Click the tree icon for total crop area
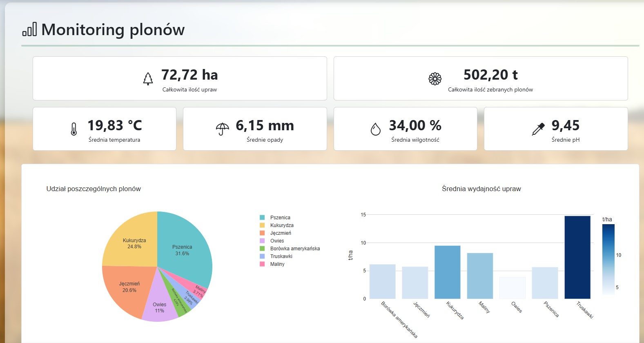Screen dimensions: 644x343 coord(148,78)
